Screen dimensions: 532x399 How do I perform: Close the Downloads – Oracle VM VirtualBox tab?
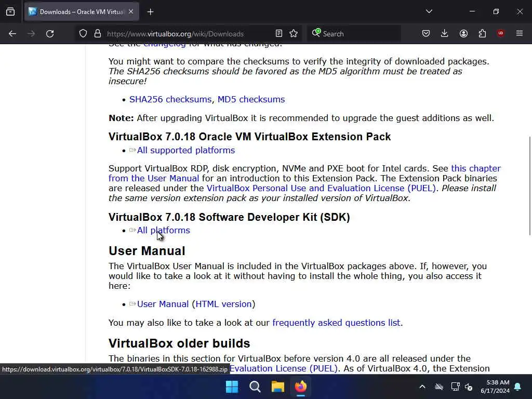[131, 12]
